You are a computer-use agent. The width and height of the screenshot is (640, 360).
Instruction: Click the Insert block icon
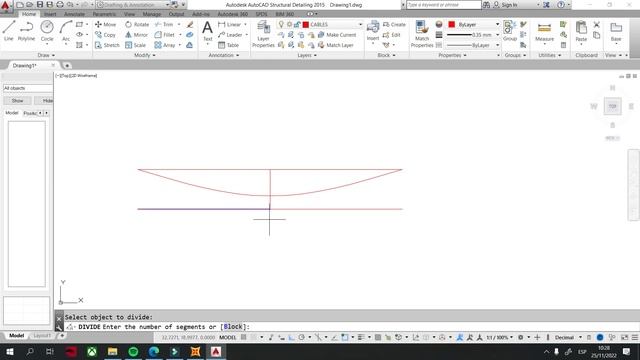(373, 31)
